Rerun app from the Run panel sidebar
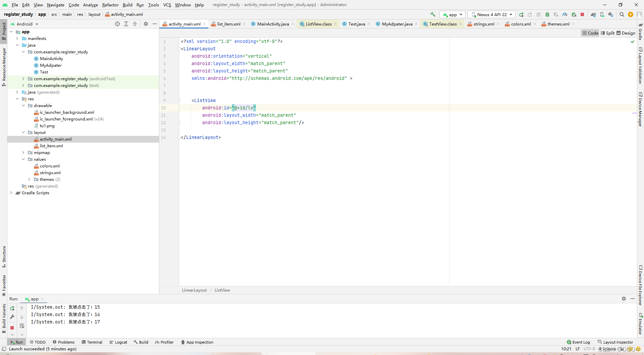644x355 pixels. [x=12, y=308]
